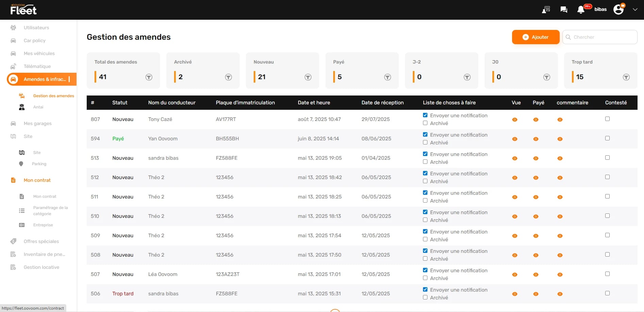
Task: Open the notifications bell icon
Action: (x=581, y=10)
